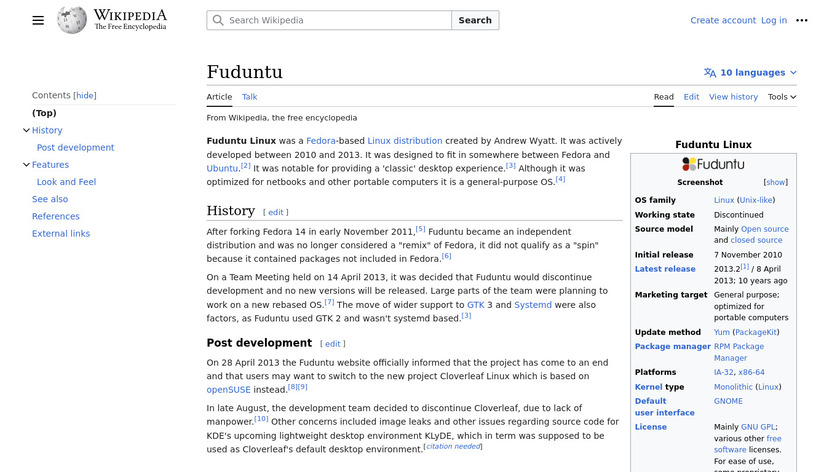Go to References in contents
The height and width of the screenshot is (472, 840).
tap(56, 216)
